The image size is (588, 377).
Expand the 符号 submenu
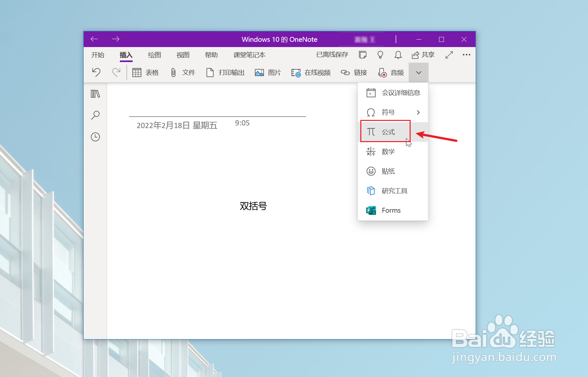coord(393,112)
